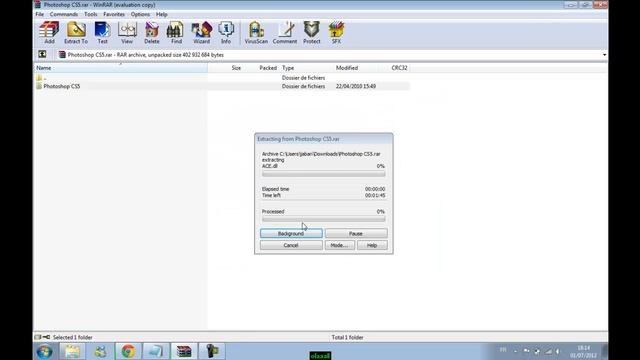The width and height of the screenshot is (640, 360).
Task: Open the File menu
Action: tap(40, 14)
